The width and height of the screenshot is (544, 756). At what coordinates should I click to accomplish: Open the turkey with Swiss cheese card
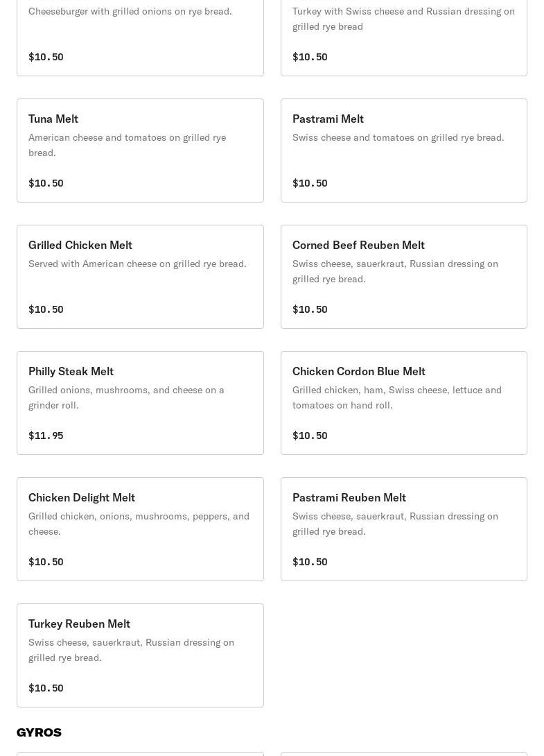pos(403,35)
